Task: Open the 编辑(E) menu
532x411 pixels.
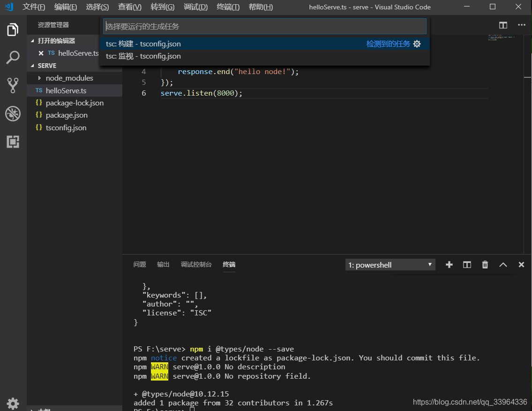Action: click(x=66, y=7)
